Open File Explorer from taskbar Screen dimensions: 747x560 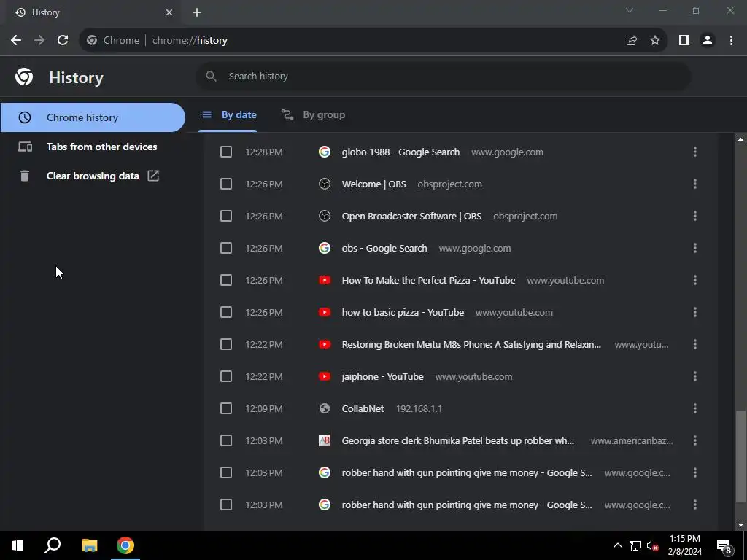click(89, 545)
